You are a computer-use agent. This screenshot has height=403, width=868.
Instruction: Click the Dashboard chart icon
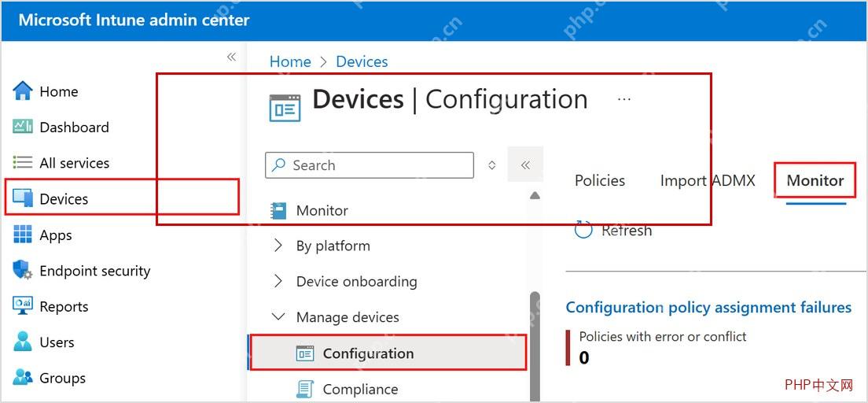pos(23,127)
